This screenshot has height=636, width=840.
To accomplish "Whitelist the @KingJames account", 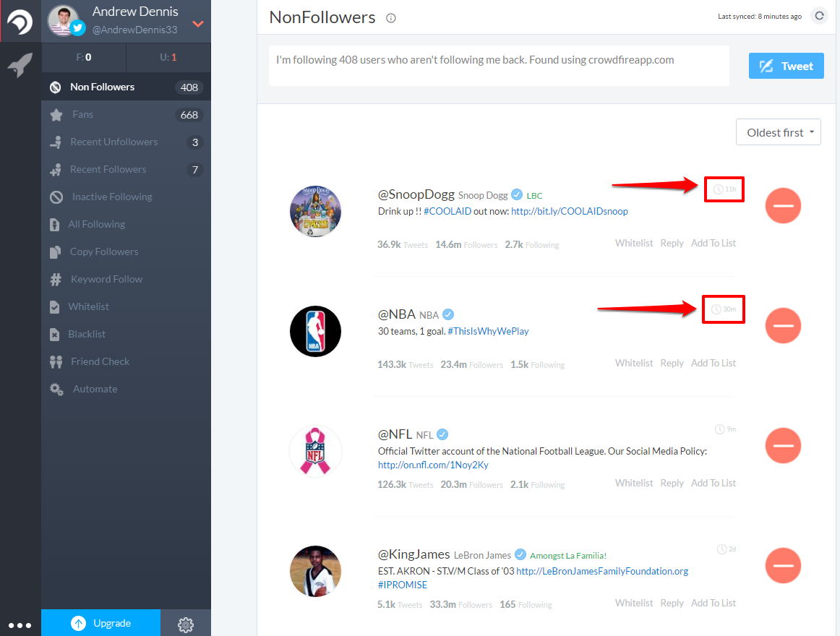I will [x=634, y=603].
